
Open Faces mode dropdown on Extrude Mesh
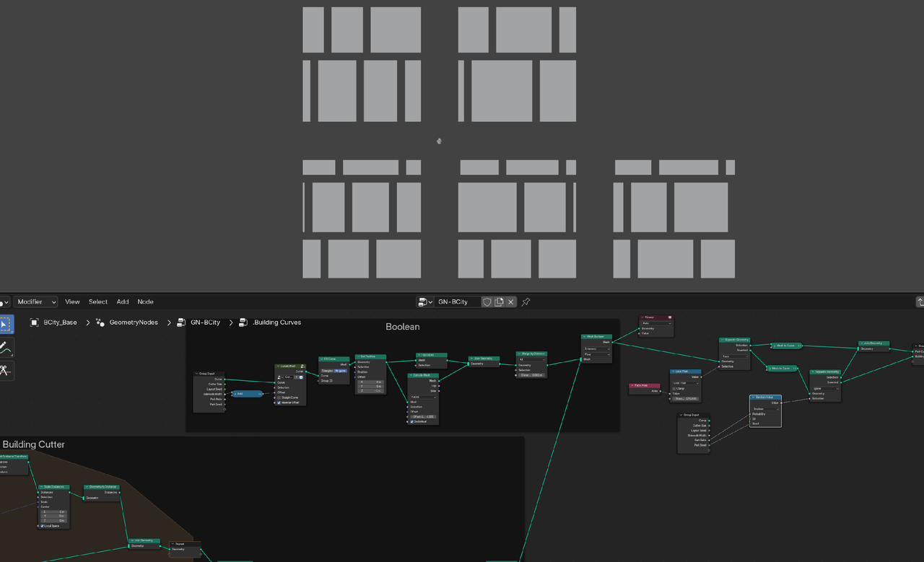coord(423,397)
